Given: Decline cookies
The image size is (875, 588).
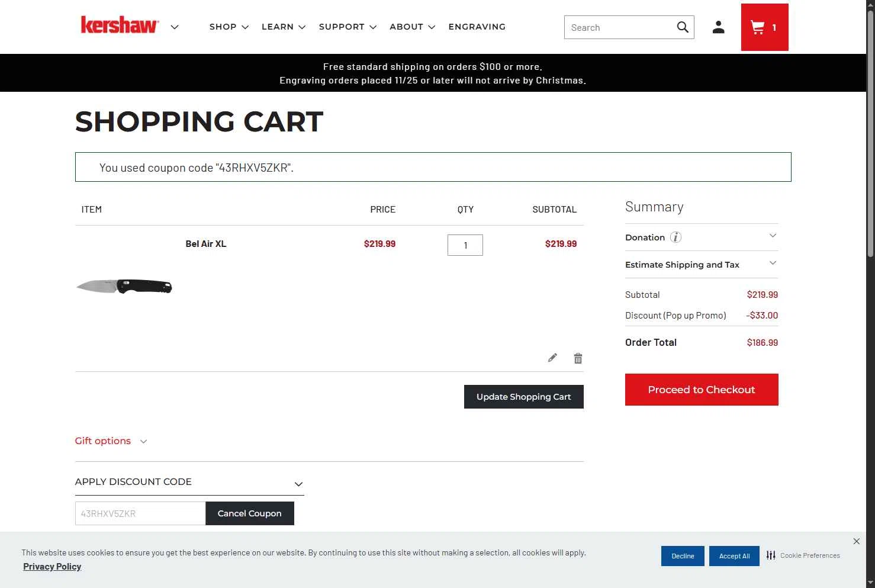Looking at the screenshot, I should point(683,556).
